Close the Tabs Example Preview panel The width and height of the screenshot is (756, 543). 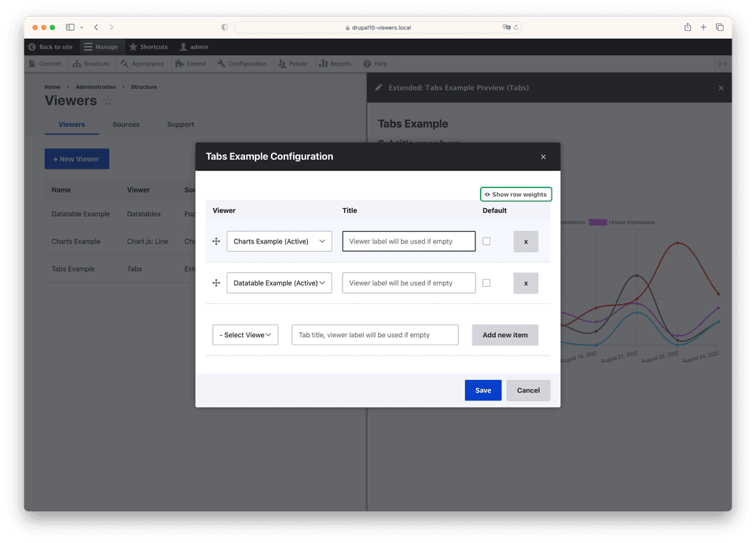pyautogui.click(x=721, y=88)
